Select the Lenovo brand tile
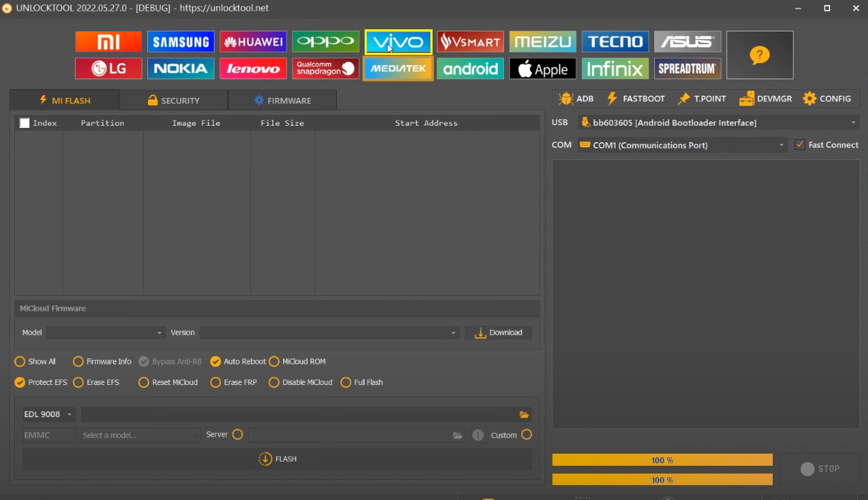 tap(253, 69)
